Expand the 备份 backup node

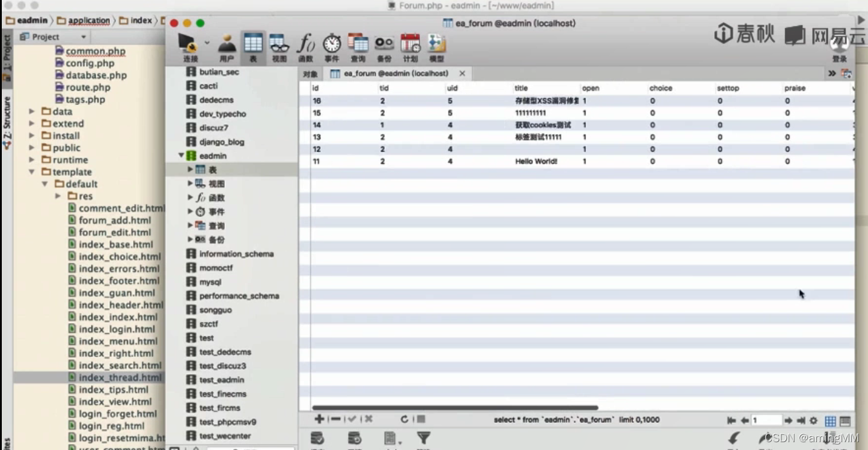(x=190, y=239)
